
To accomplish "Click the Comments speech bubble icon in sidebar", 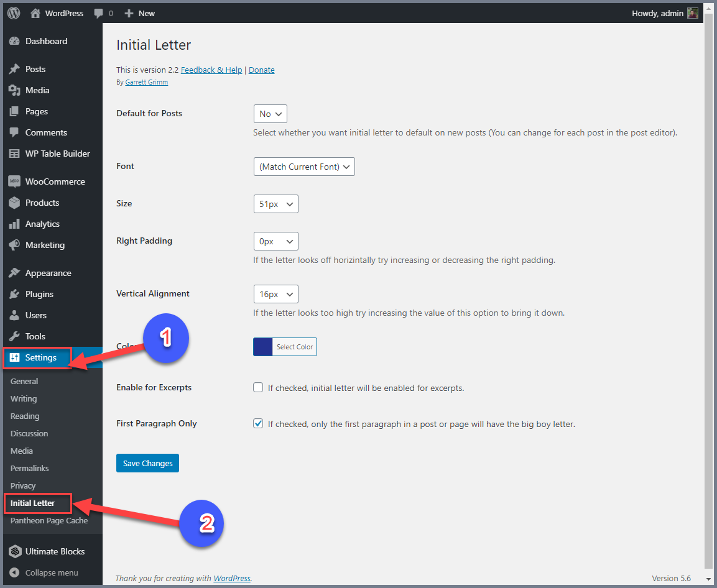I will [15, 132].
